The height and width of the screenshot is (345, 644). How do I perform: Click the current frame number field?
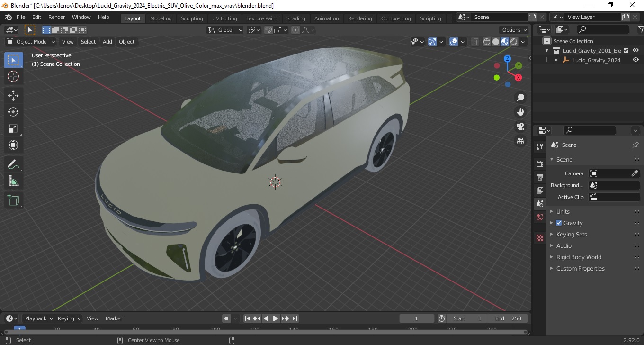417,318
